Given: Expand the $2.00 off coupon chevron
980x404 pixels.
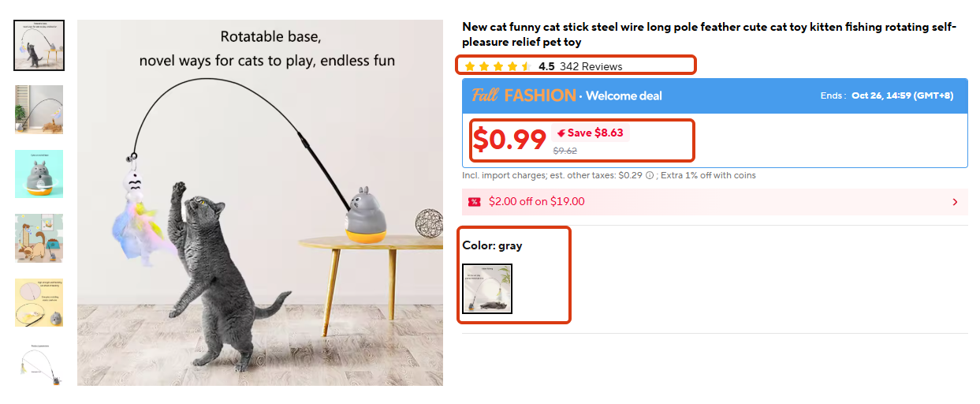Looking at the screenshot, I should coord(955,202).
